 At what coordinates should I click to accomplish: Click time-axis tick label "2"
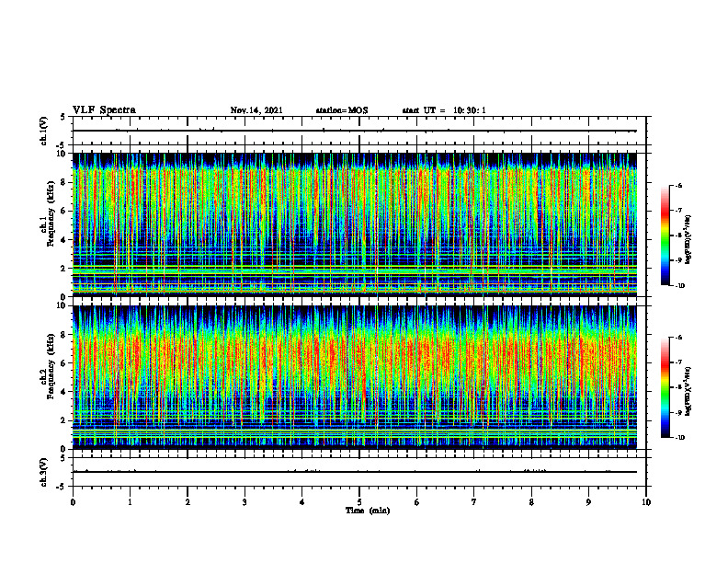pyautogui.click(x=188, y=502)
